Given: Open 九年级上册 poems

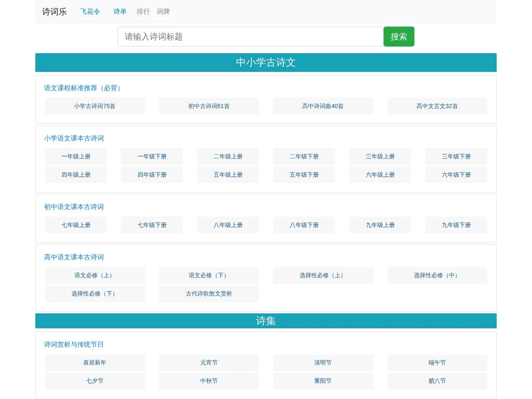Looking at the screenshot, I should [x=380, y=225].
